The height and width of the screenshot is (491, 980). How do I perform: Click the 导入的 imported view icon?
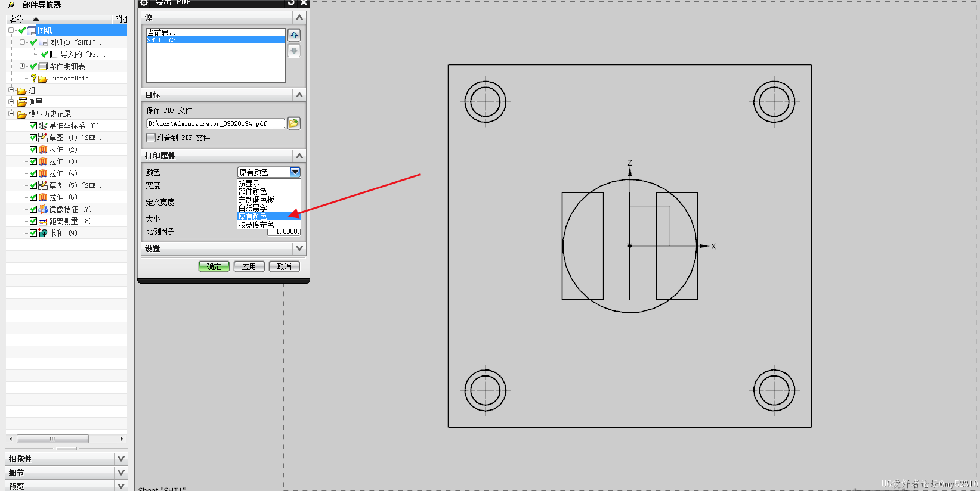[x=54, y=54]
